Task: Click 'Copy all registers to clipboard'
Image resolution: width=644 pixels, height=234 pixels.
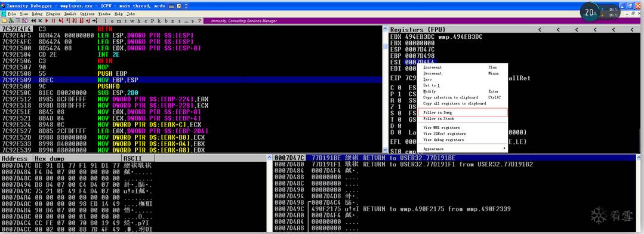Action: coord(463,103)
